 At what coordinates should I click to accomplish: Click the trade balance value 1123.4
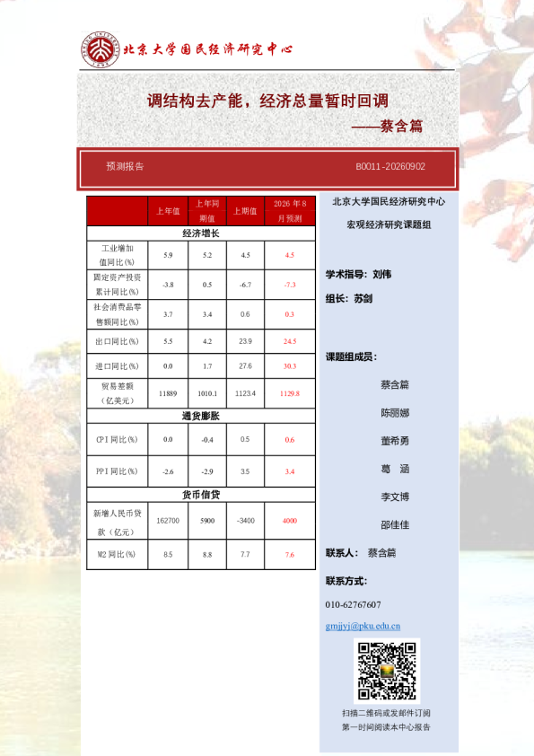pyautogui.click(x=245, y=393)
